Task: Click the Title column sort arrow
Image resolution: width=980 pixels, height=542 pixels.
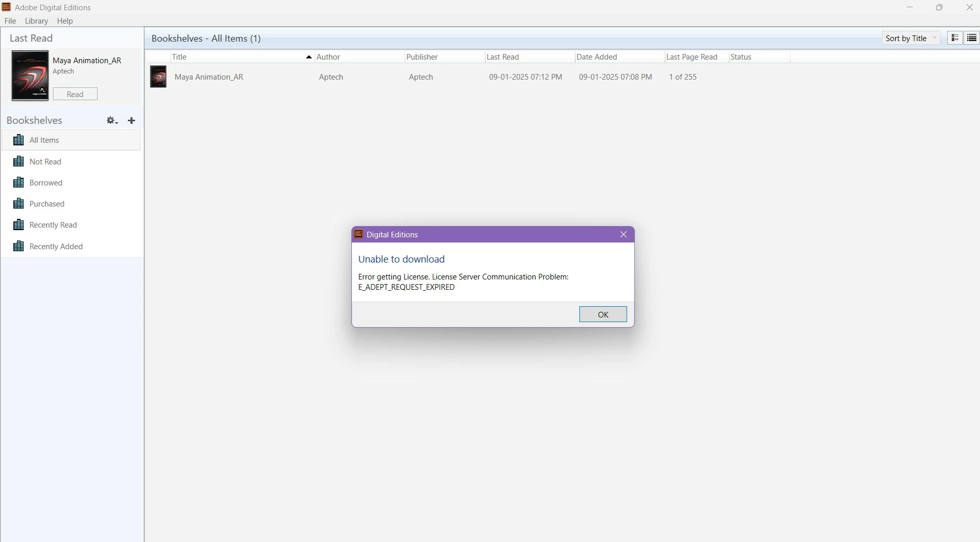Action: tap(309, 57)
